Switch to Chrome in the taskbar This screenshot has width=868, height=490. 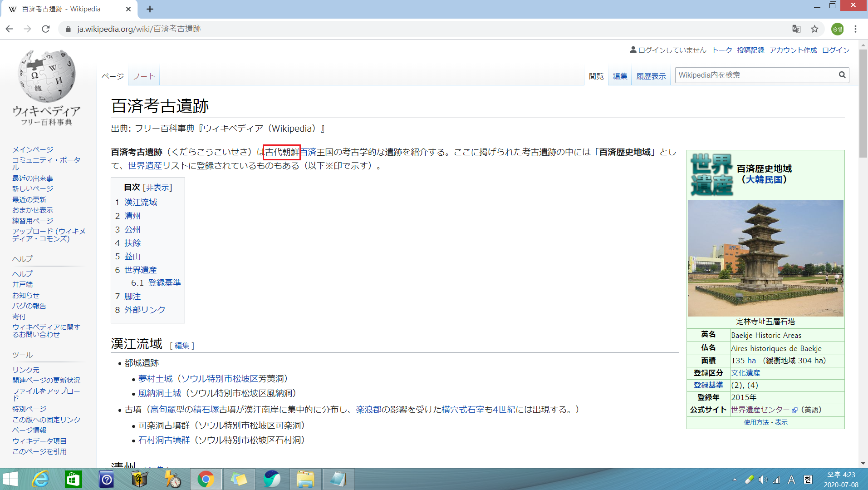[x=206, y=479]
